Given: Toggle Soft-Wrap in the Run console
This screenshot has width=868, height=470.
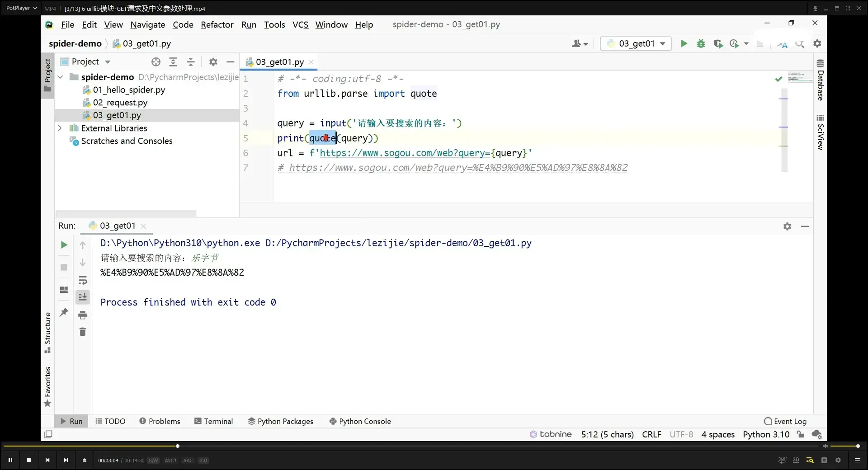Looking at the screenshot, I should (x=83, y=280).
